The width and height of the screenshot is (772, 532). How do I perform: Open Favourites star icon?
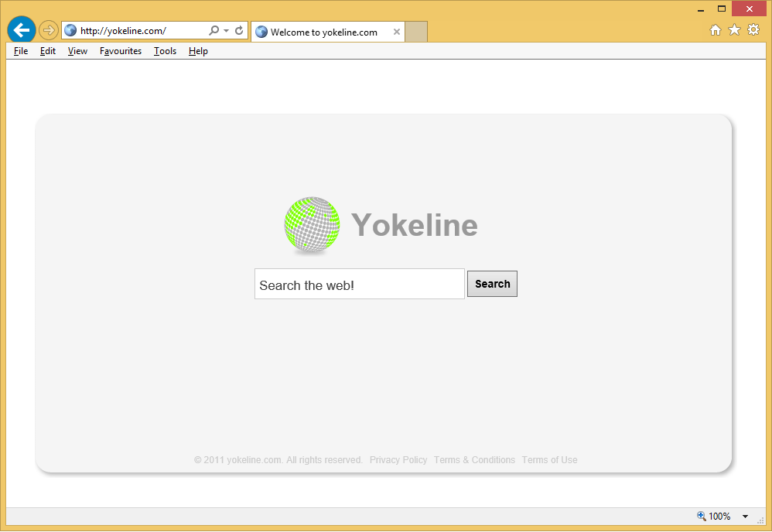pyautogui.click(x=734, y=30)
